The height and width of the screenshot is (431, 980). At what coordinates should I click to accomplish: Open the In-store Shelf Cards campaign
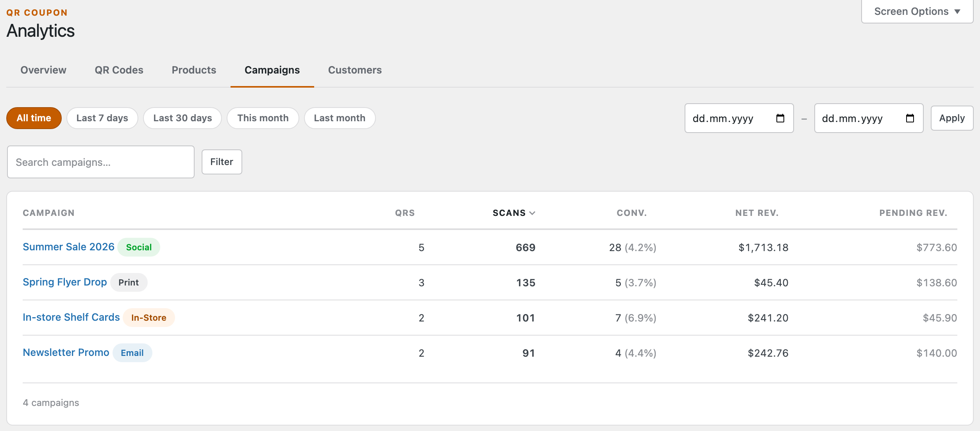tap(71, 317)
